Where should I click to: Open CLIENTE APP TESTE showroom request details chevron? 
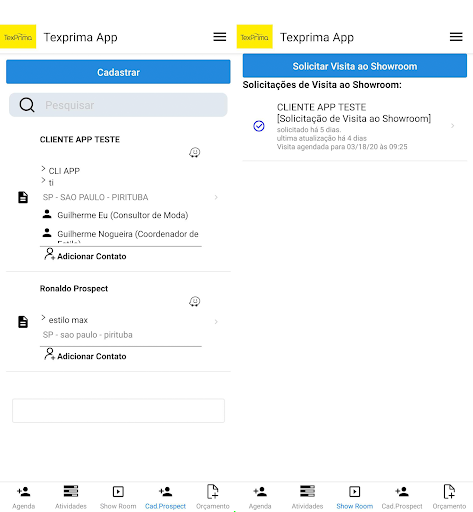point(452,126)
